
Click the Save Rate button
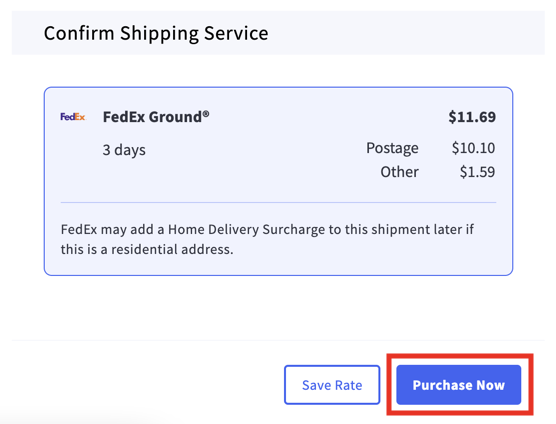click(x=332, y=385)
